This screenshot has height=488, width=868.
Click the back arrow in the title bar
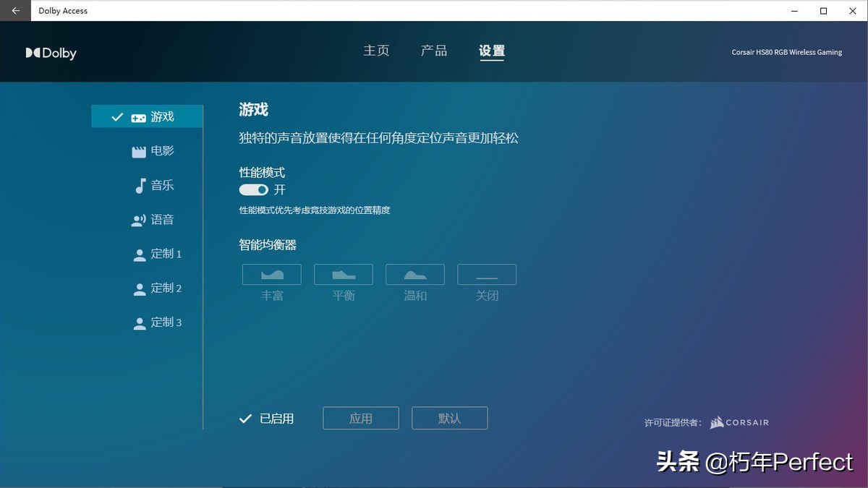pyautogui.click(x=14, y=11)
